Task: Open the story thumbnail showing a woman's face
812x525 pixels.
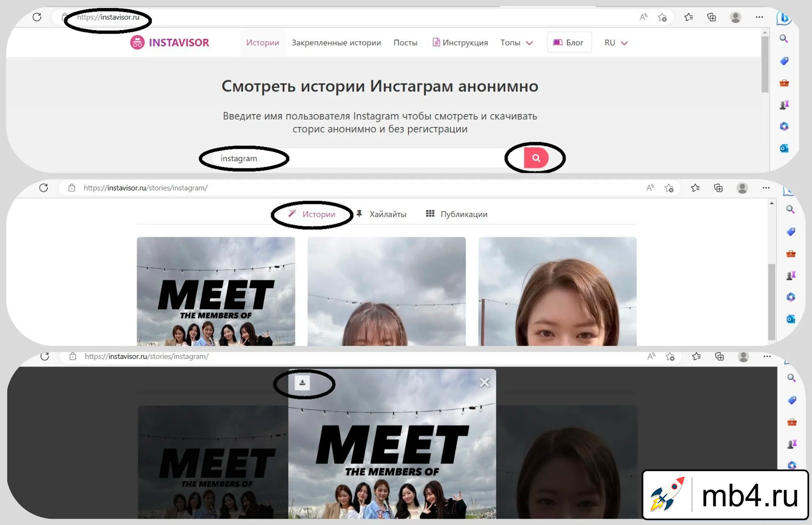Action: pyautogui.click(x=557, y=291)
